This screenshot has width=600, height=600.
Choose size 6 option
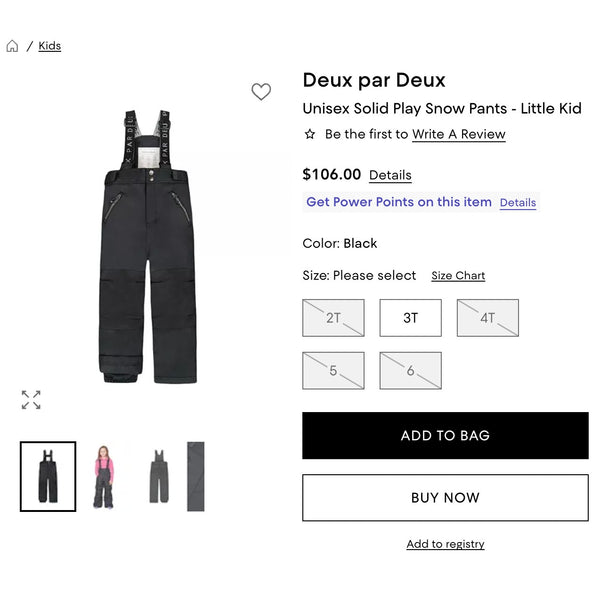(x=410, y=370)
